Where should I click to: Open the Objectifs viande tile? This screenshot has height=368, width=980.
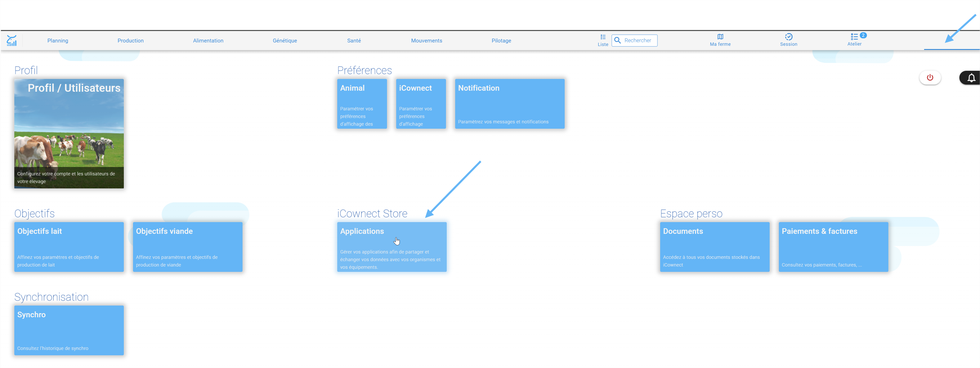188,247
